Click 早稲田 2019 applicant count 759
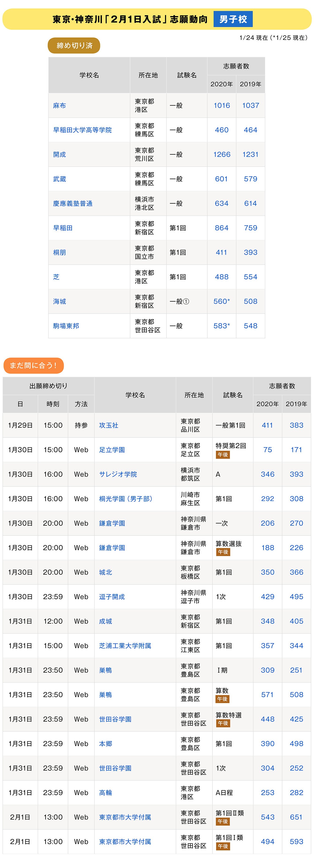 pos(251,228)
